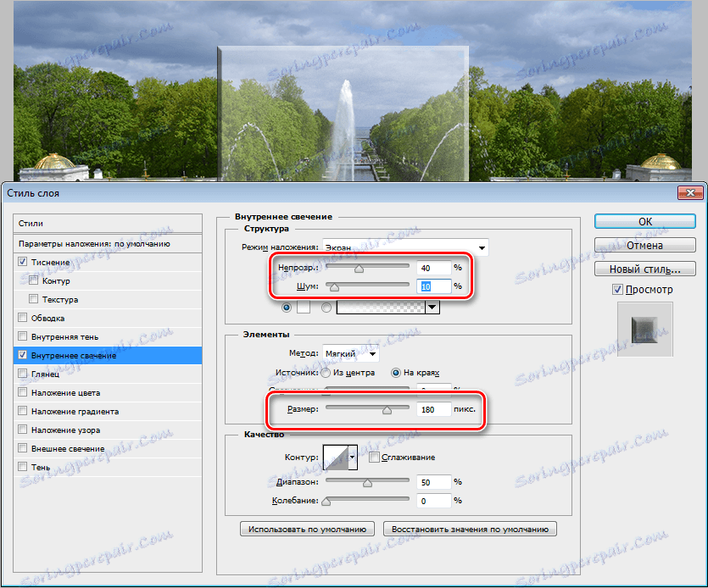Adjust the Размер size slider
The height and width of the screenshot is (588, 708).
coord(387,410)
